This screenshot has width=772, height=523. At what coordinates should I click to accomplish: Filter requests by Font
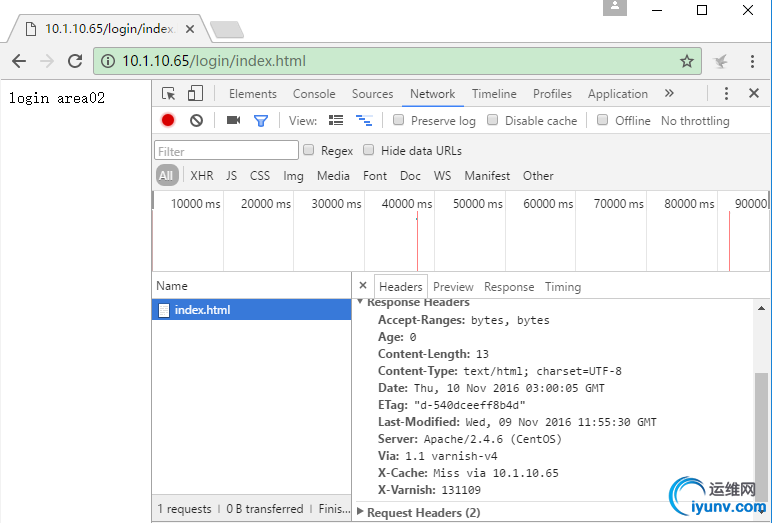(375, 175)
